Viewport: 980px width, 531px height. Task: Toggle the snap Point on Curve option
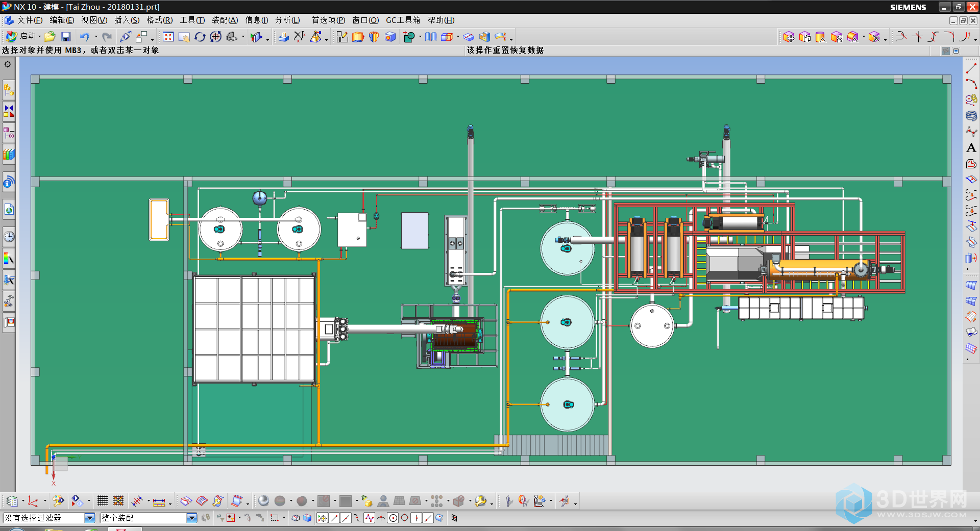click(428, 518)
